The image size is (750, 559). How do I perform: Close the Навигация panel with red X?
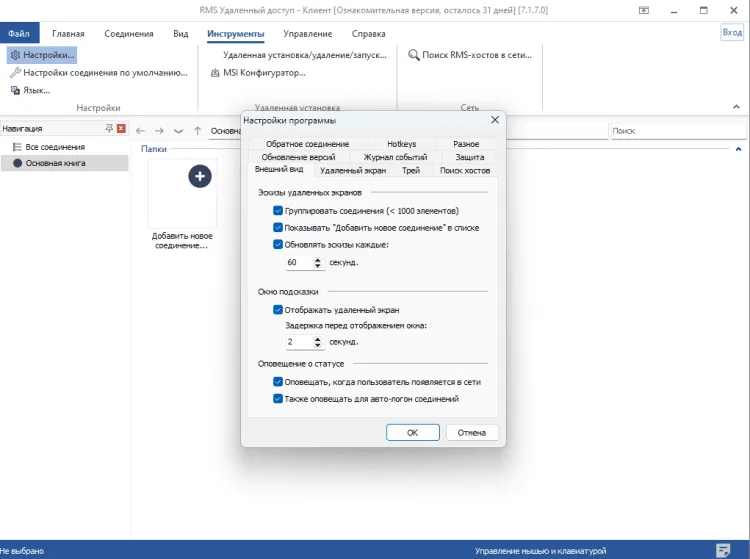tap(121, 128)
